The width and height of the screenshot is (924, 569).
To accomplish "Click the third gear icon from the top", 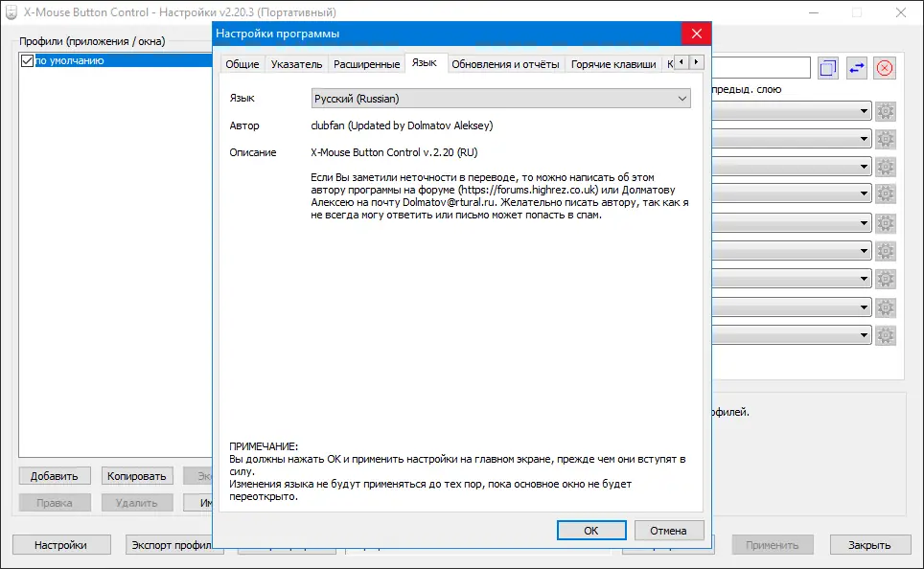I will pos(885,167).
